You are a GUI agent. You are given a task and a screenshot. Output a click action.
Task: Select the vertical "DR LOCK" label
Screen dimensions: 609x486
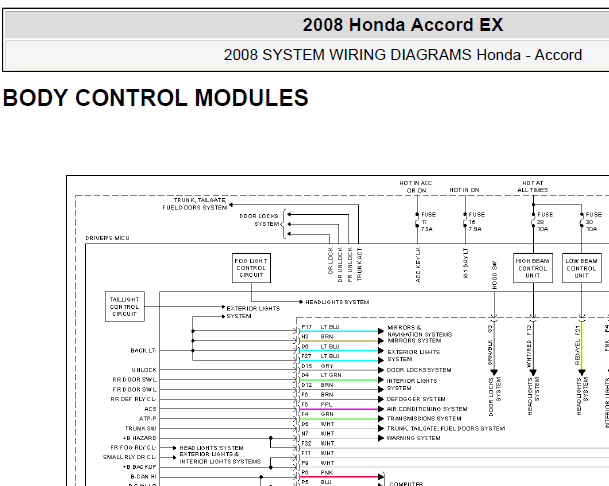pyautogui.click(x=331, y=261)
